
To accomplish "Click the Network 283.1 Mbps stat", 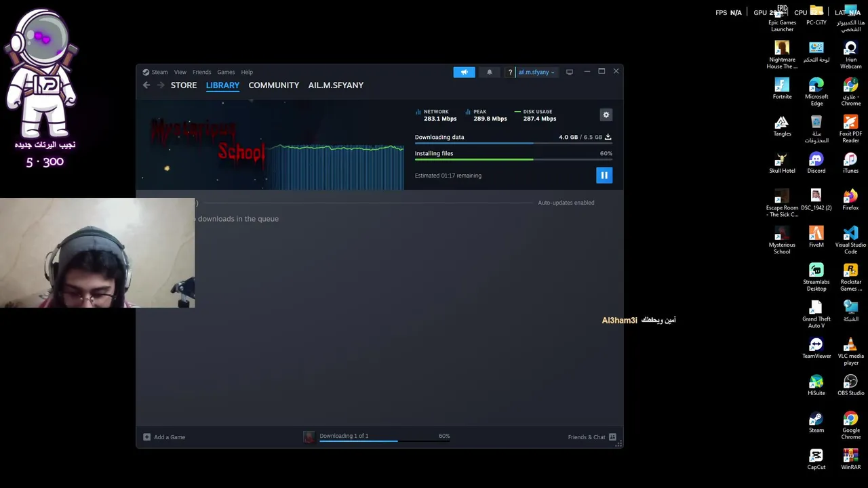I will pos(436,115).
